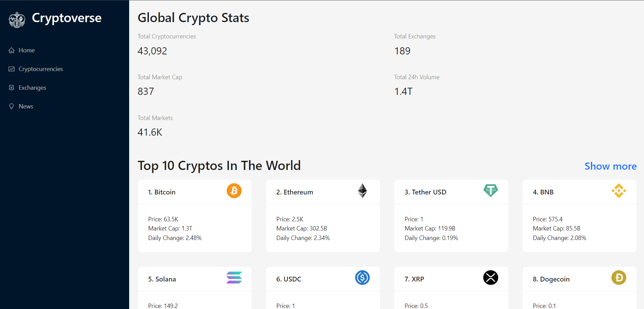This screenshot has width=644, height=309.
Task: Open the News sidebar menu item
Action: tap(26, 106)
